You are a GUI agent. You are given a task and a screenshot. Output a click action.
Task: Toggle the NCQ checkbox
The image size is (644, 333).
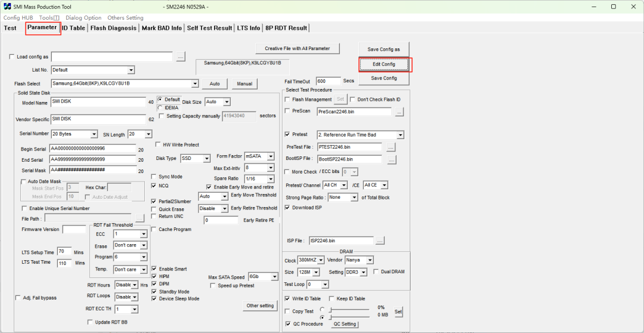click(154, 186)
